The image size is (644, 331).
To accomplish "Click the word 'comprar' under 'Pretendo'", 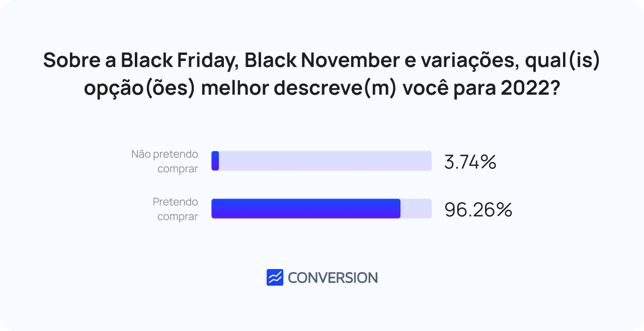I will pyautogui.click(x=178, y=217).
